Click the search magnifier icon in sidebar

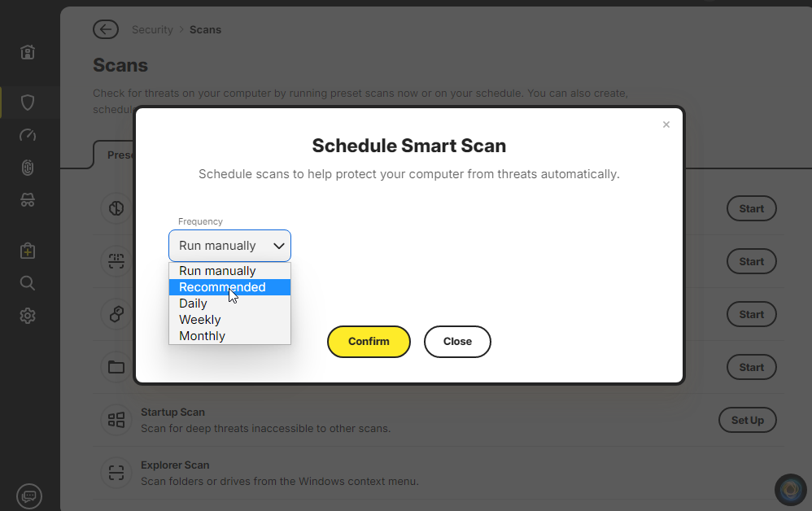click(28, 283)
